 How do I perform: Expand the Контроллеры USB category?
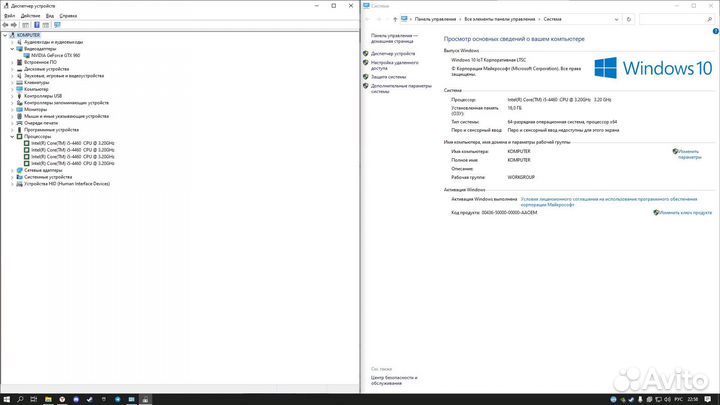point(12,96)
